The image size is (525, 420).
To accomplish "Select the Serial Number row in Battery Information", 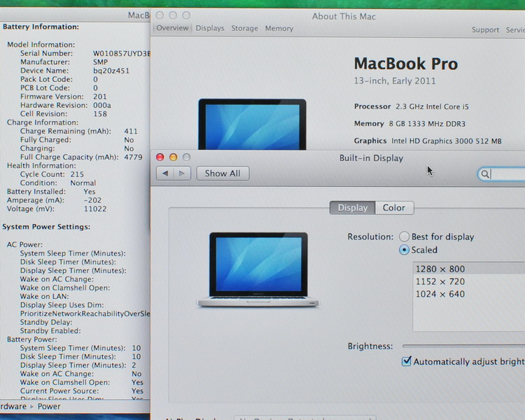I will [x=85, y=53].
